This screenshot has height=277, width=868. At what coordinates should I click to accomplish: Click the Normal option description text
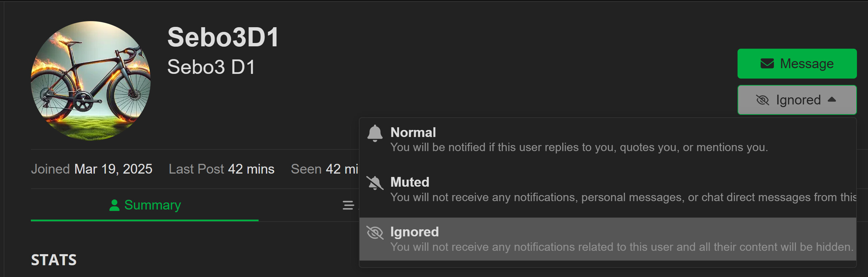579,147
